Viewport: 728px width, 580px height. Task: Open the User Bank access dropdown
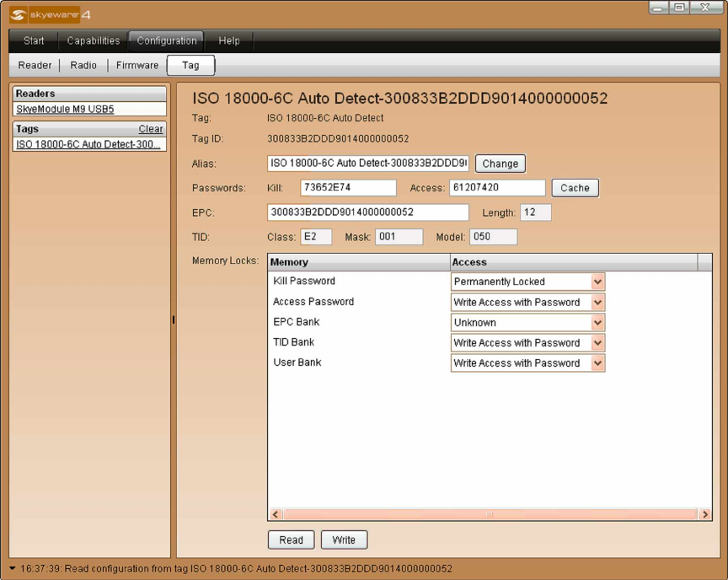pos(597,363)
